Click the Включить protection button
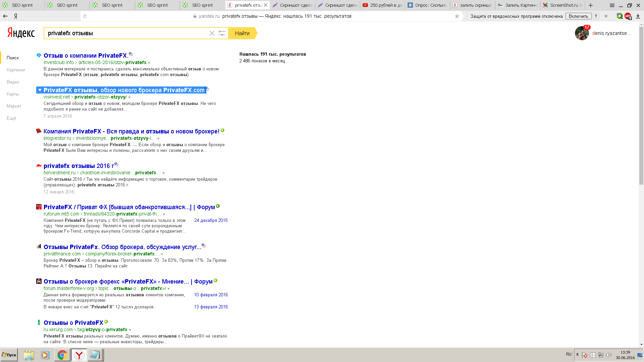Screen dimensions: 644x362 578,16
